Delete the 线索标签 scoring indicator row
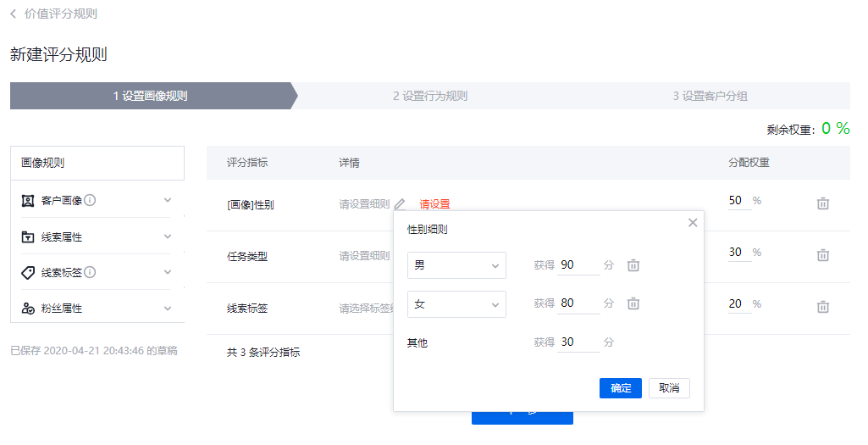The height and width of the screenshot is (445, 868). tap(822, 307)
